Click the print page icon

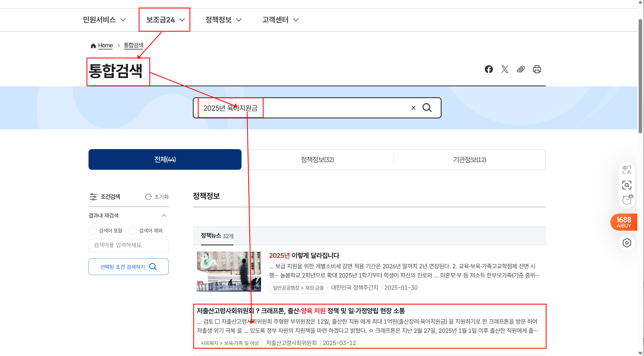tap(537, 69)
